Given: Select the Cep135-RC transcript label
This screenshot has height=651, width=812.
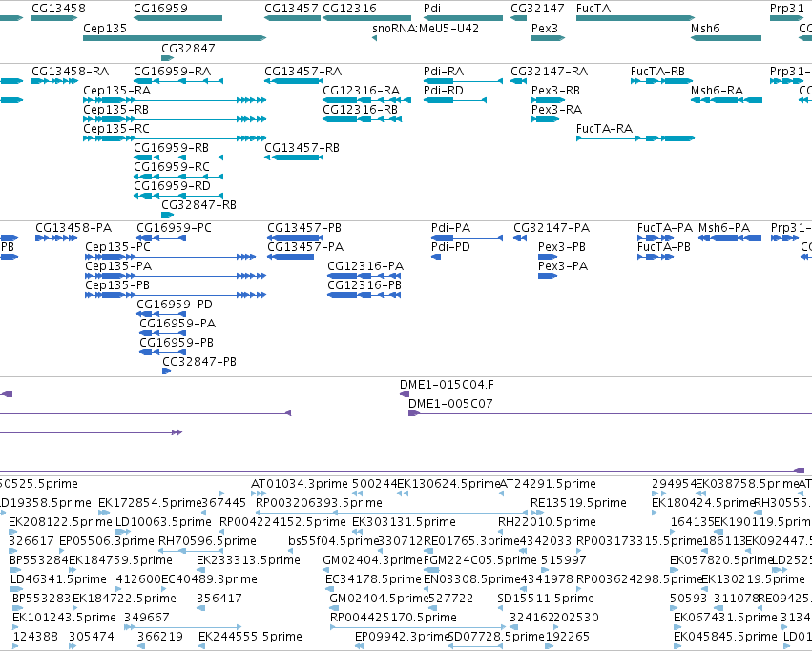Looking at the screenshot, I should pyautogui.click(x=116, y=129).
